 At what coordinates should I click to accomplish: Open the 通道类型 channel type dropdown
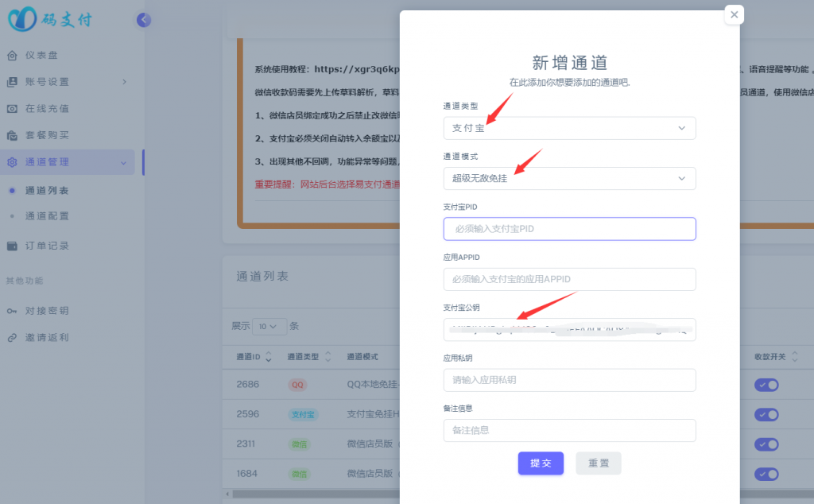tap(569, 128)
